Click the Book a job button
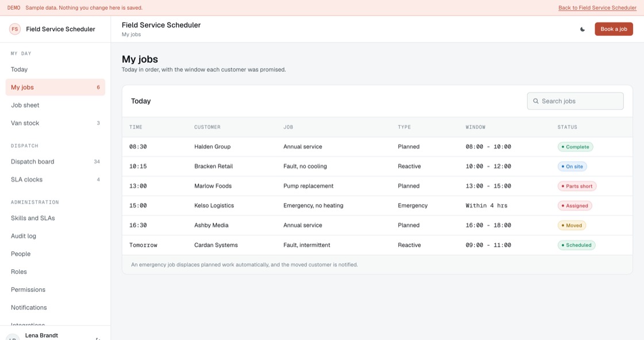Screen dimensions: 644x340 (x=614, y=29)
